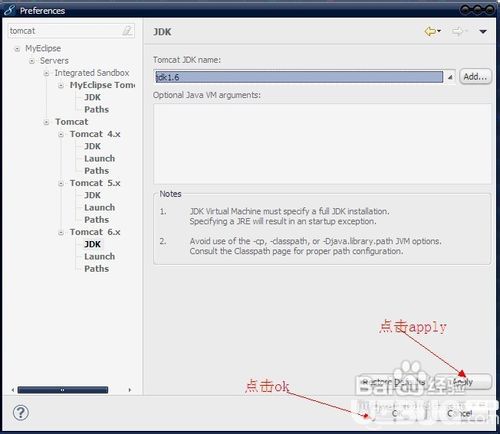This screenshot has height=434, width=500.
Task: Open the help question mark icon
Action: click(x=21, y=413)
